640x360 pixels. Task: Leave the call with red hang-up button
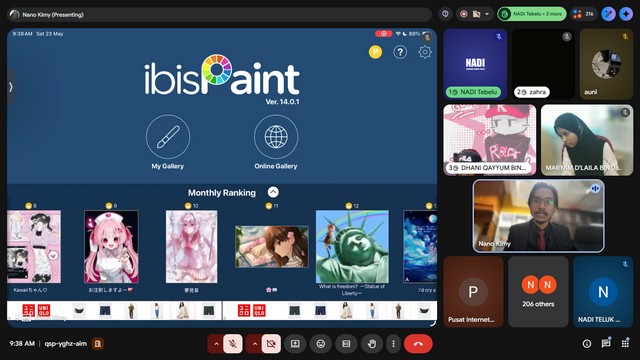(x=418, y=344)
